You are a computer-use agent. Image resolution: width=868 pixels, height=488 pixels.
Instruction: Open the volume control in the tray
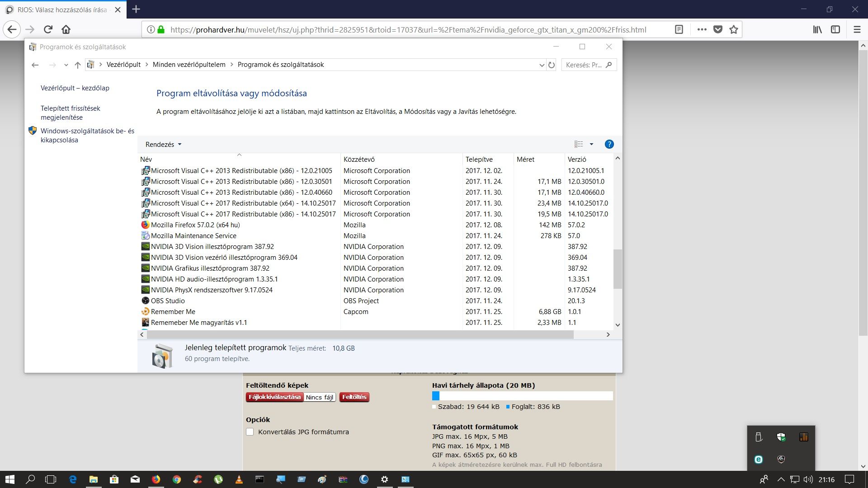click(808, 479)
